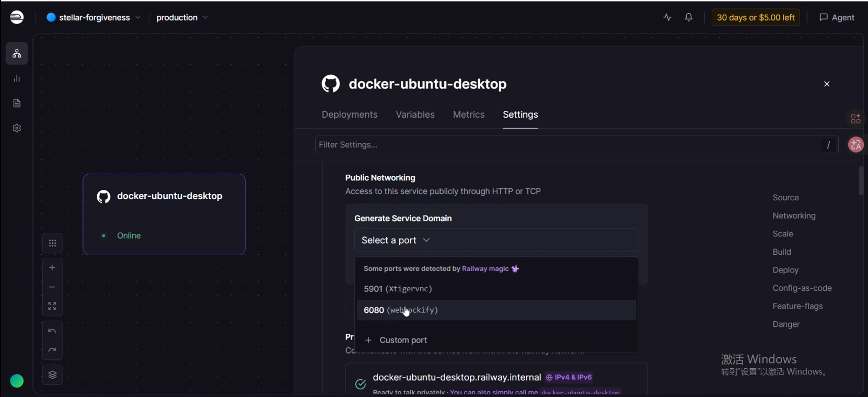
Task: Jump to the Source settings section
Action: point(786,198)
